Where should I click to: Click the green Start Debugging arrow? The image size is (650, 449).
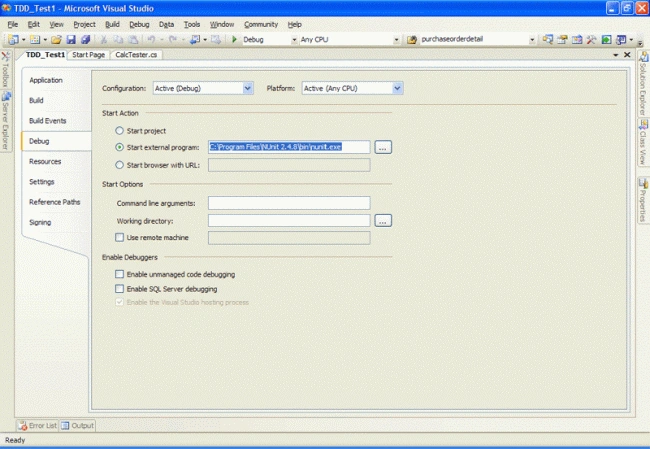[234, 39]
